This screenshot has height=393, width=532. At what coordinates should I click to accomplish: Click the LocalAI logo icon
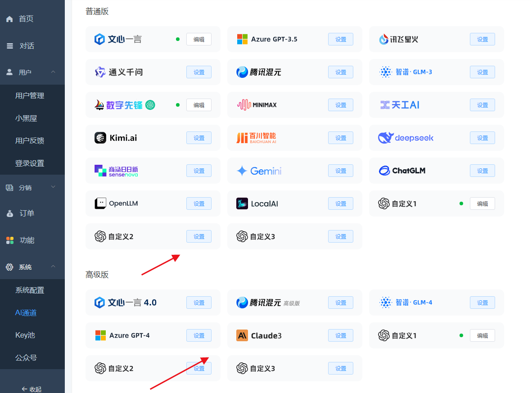pos(242,203)
